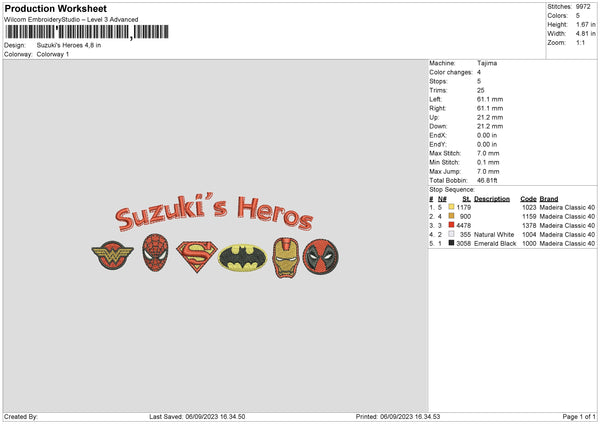Select the "EndX:" label
The height and width of the screenshot is (424, 600).
coord(438,135)
